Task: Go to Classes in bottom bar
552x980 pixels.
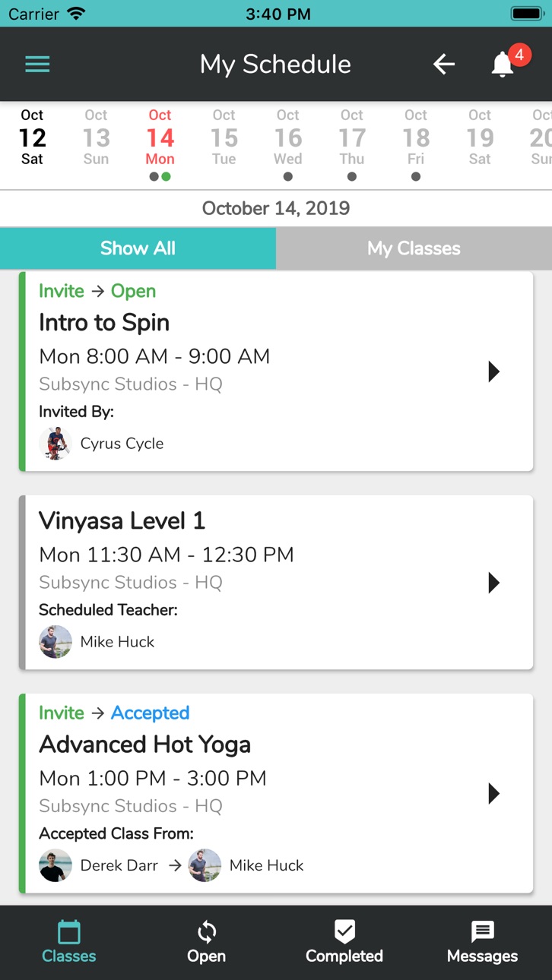Action: click(x=69, y=942)
